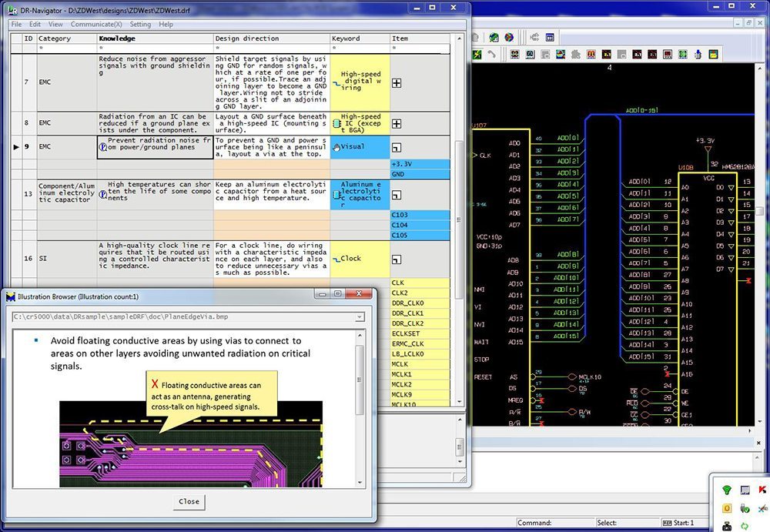The height and width of the screenshot is (532, 770).
Task: Collapse the Item list for row 9
Action: tap(397, 146)
